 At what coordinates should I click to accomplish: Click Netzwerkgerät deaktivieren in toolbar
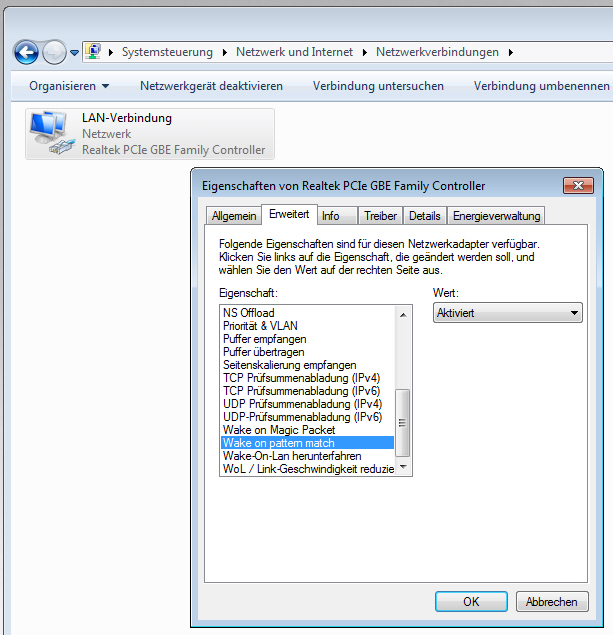[211, 86]
